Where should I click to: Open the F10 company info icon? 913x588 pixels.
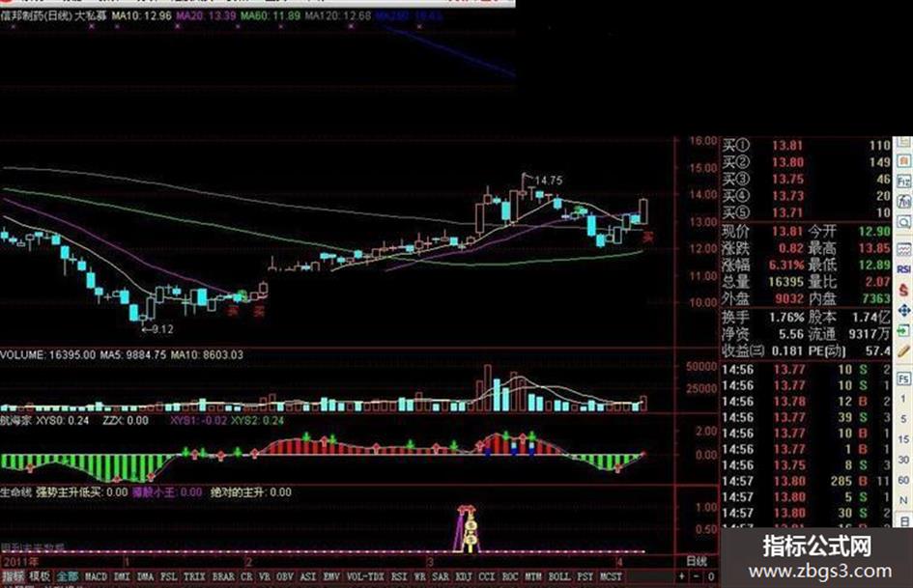pyautogui.click(x=903, y=181)
